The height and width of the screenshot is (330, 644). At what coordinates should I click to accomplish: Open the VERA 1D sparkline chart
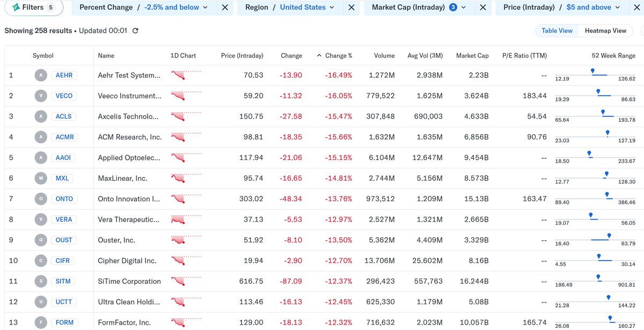pyautogui.click(x=186, y=219)
